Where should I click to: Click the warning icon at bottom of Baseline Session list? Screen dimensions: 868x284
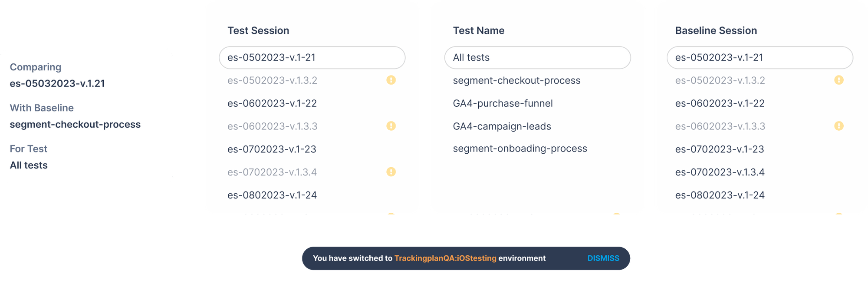[x=838, y=214]
